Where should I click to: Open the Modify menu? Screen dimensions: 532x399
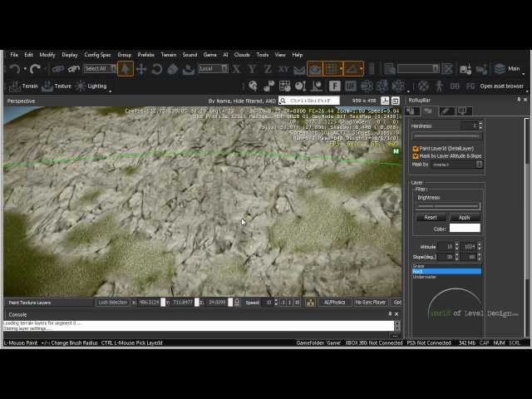tap(47, 55)
